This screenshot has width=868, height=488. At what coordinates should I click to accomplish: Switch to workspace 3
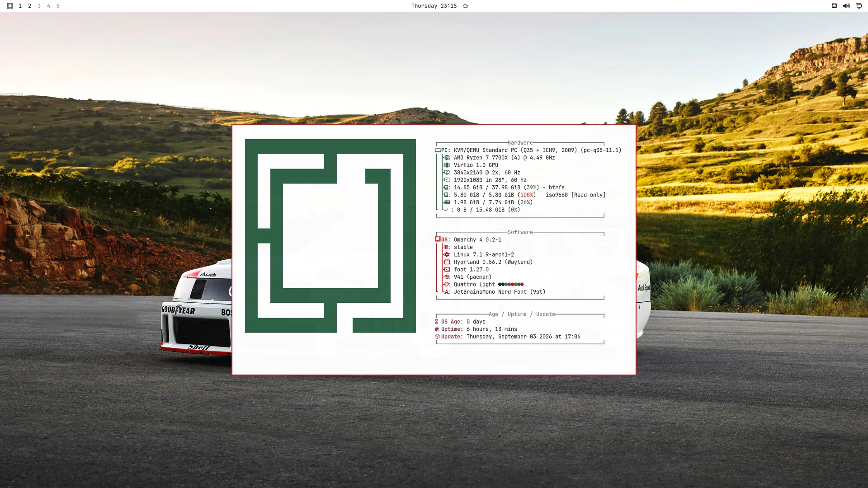[x=39, y=6]
